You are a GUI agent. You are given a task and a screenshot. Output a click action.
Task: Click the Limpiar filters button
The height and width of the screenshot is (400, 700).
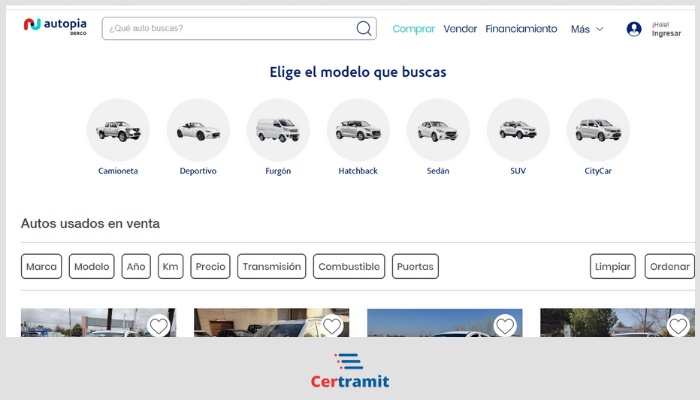[612, 267]
